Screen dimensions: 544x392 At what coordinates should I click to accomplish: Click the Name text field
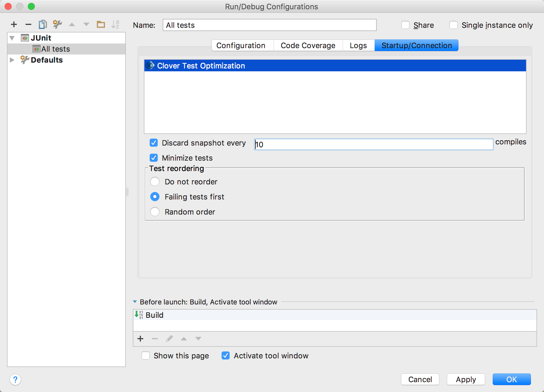pyautogui.click(x=269, y=25)
